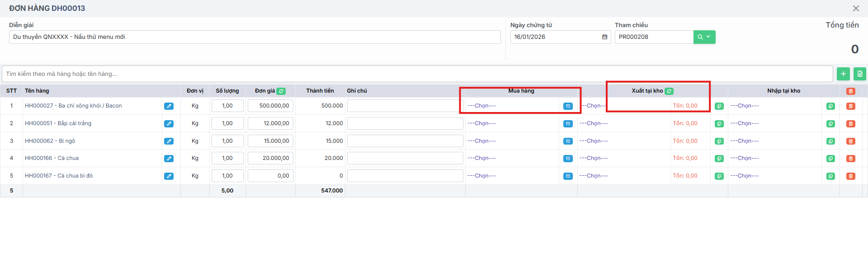Click the green Excel file import icon
868x258 pixels.
859,74
